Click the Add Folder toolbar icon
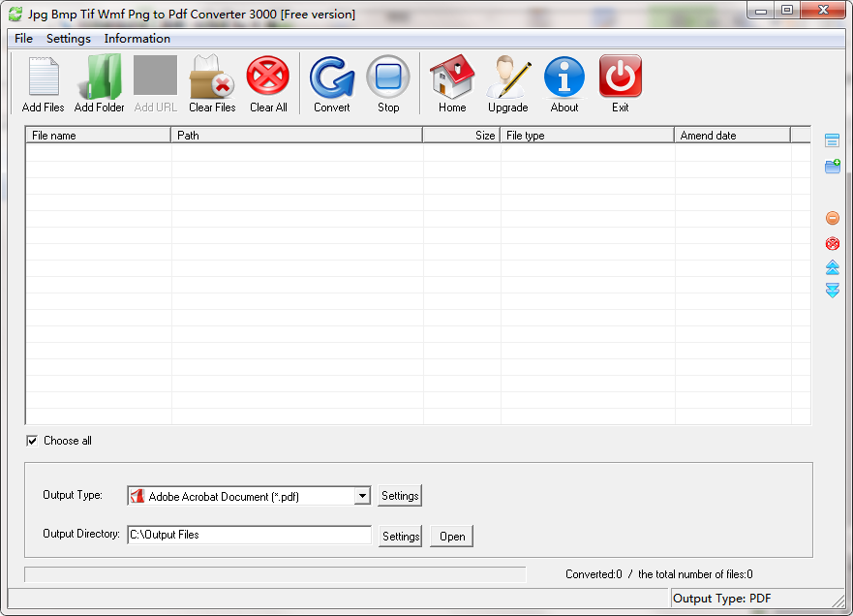Viewport: 853px width, 616px height. click(x=99, y=77)
